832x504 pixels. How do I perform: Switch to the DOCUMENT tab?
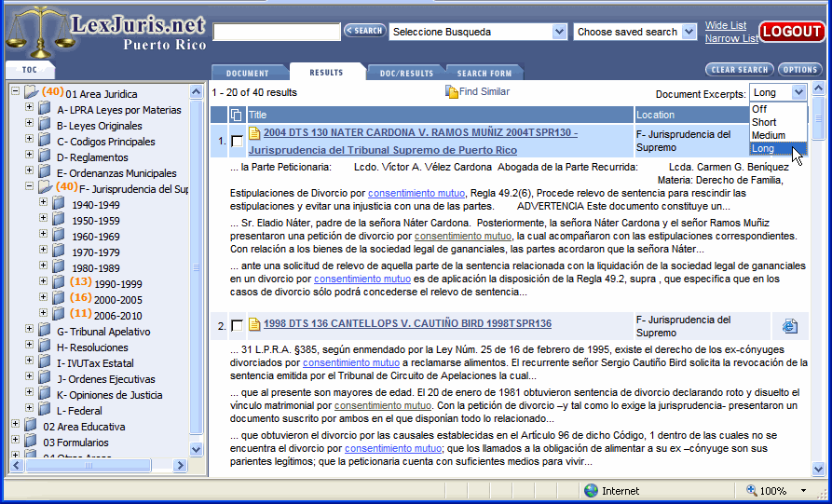pos(247,74)
